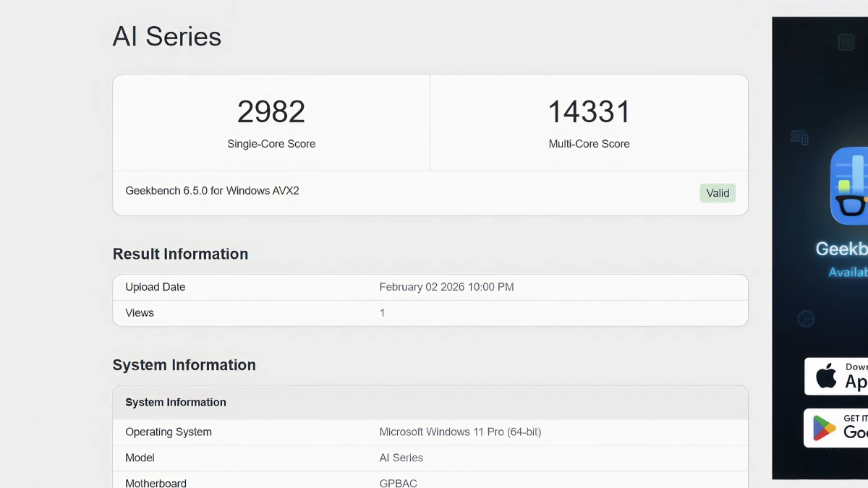868x488 pixels.
Task: Click the green Valid badge
Action: pyautogui.click(x=718, y=193)
